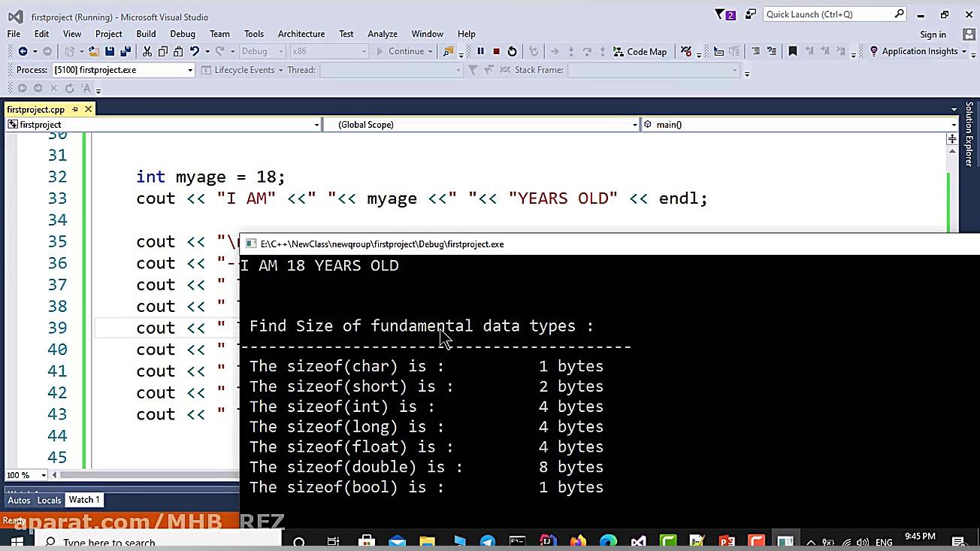Click the Save All icon in toolbar

pos(126,51)
